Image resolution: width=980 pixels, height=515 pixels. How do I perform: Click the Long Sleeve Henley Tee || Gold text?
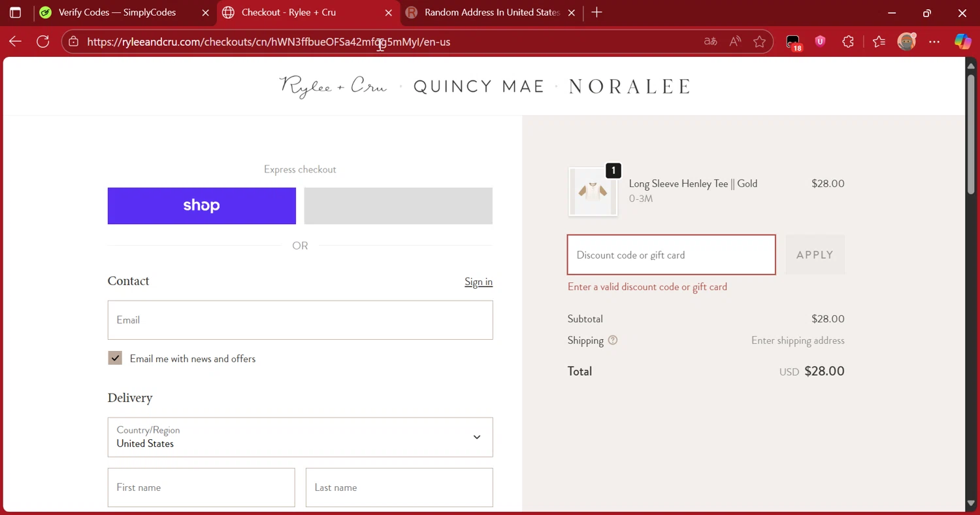tap(693, 184)
